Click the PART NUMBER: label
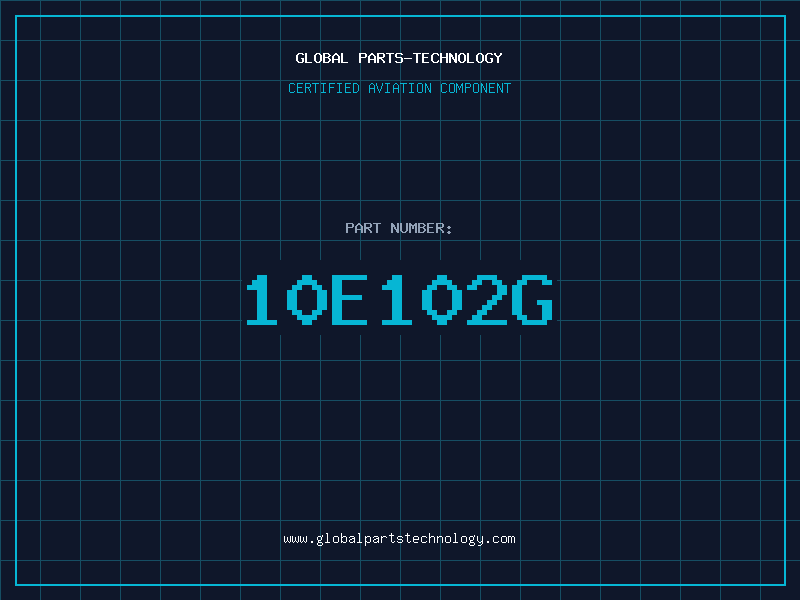The height and width of the screenshot is (600, 800). tap(399, 228)
